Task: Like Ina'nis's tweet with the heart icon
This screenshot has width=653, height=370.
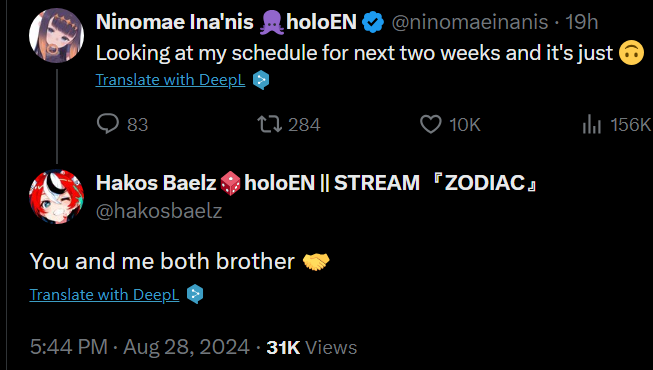Action: point(431,124)
